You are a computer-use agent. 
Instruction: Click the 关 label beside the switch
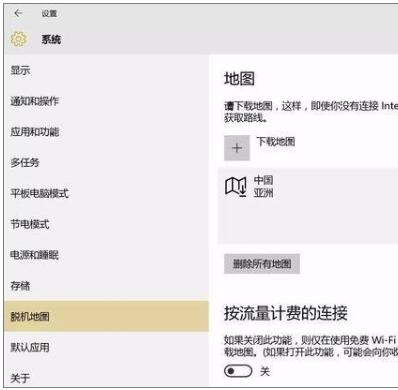[x=265, y=371]
